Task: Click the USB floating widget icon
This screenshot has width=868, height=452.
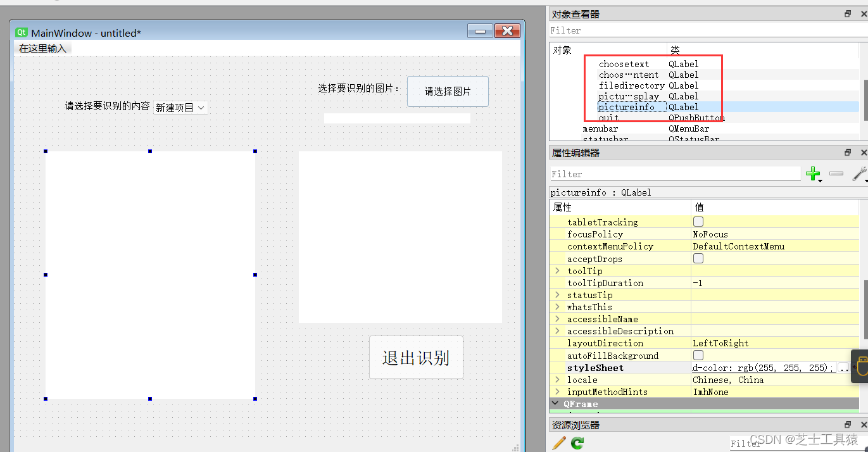Action: [861, 366]
